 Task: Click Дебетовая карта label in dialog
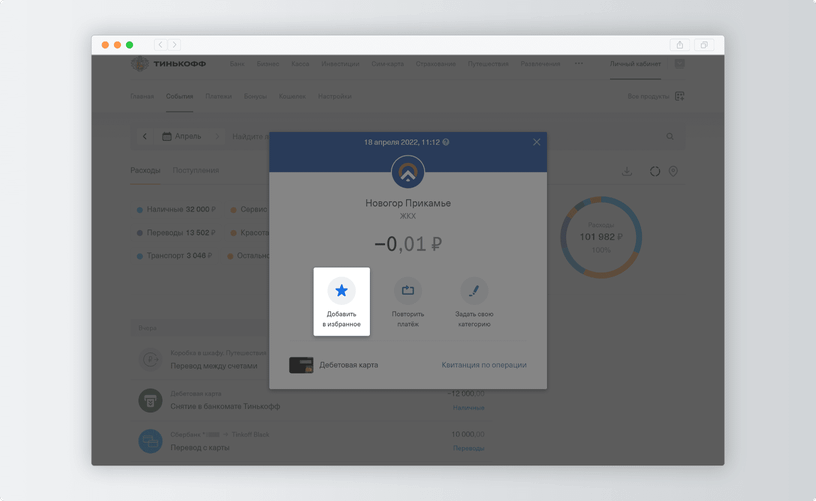[349, 365]
